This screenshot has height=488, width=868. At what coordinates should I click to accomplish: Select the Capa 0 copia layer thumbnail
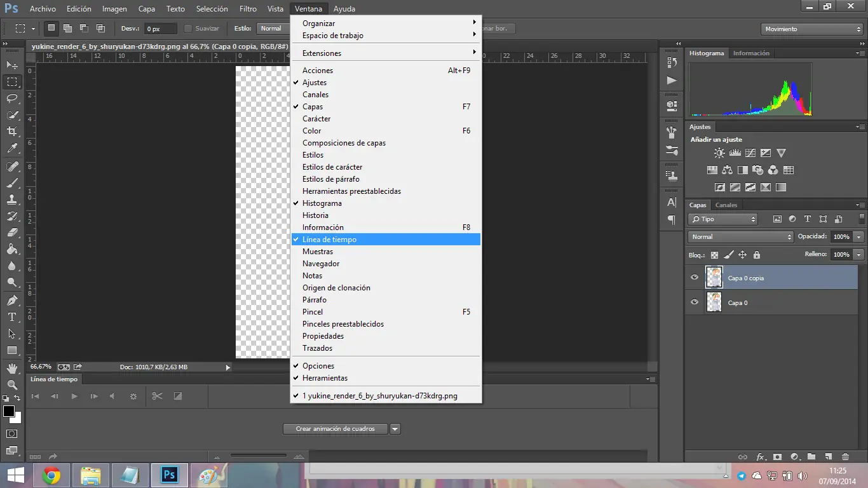714,278
